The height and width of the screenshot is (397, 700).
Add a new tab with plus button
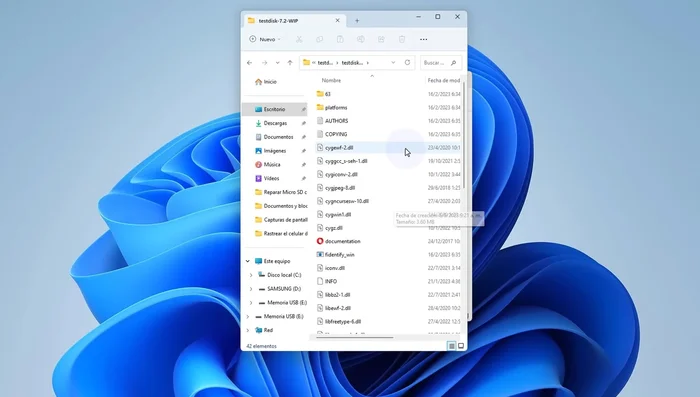click(357, 21)
